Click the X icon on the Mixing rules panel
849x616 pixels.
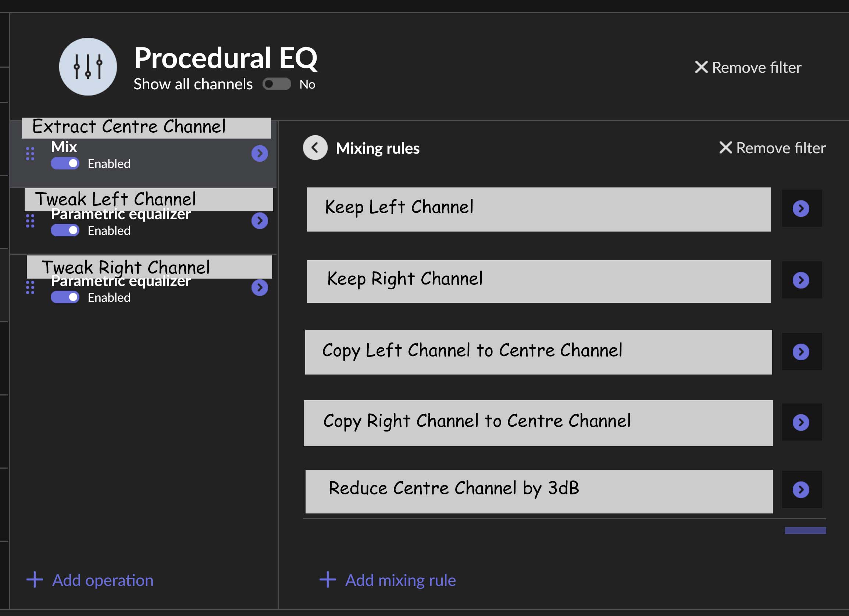tap(725, 147)
